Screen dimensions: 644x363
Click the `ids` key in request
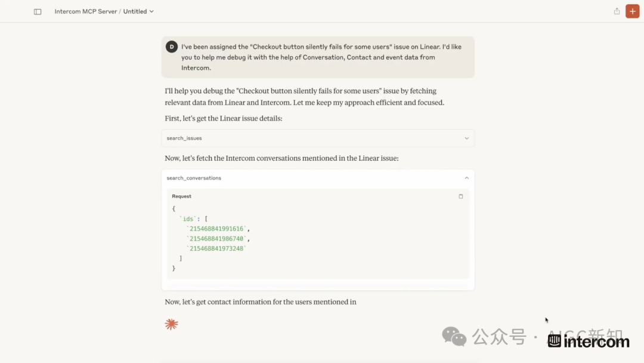pyautogui.click(x=188, y=219)
